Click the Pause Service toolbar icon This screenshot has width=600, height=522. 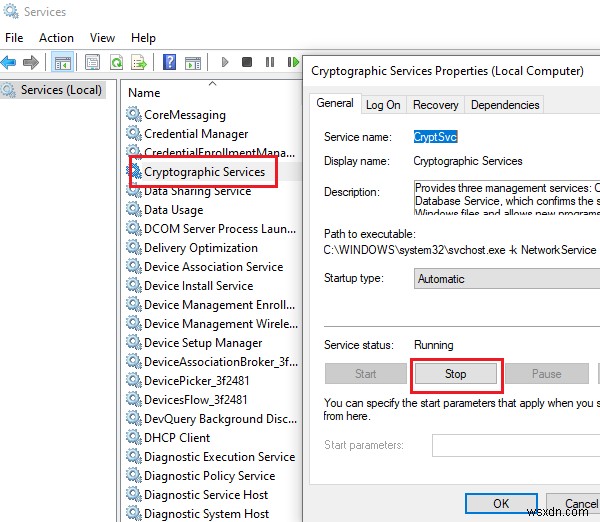point(270,62)
